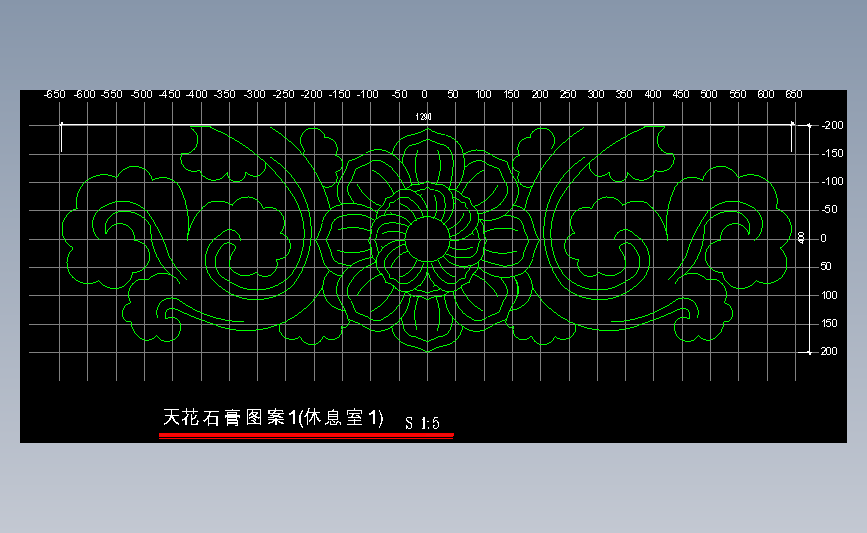Click the 450 ruler label
The image size is (867, 533).
tap(681, 95)
